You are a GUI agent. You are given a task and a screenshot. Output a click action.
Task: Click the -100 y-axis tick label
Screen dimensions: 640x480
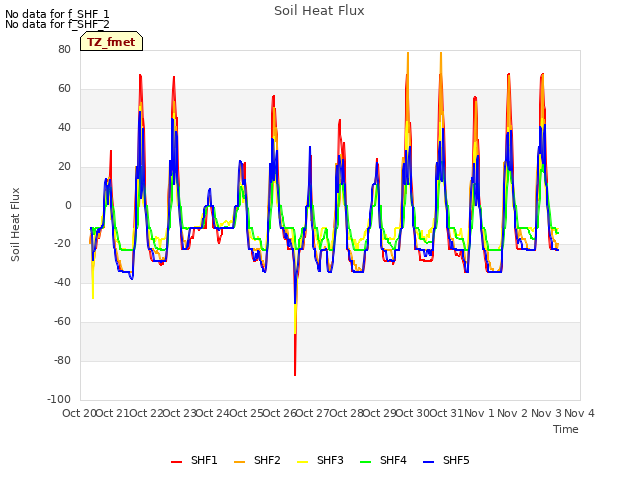59,399
